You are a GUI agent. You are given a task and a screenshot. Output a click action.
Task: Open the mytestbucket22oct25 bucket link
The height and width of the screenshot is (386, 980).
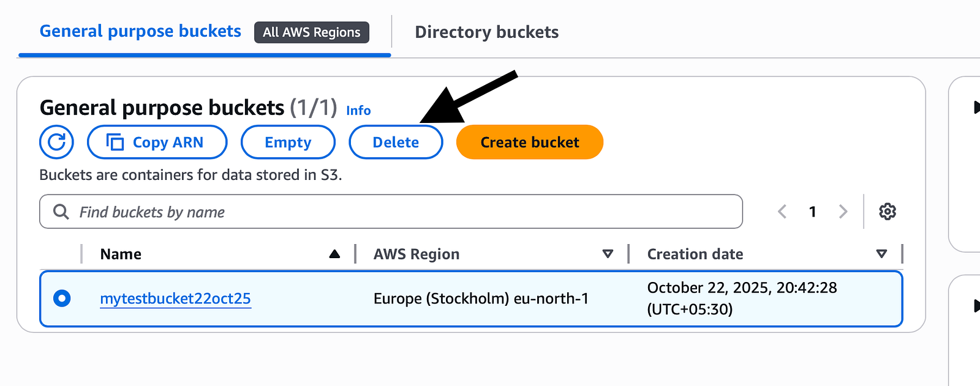[176, 299]
